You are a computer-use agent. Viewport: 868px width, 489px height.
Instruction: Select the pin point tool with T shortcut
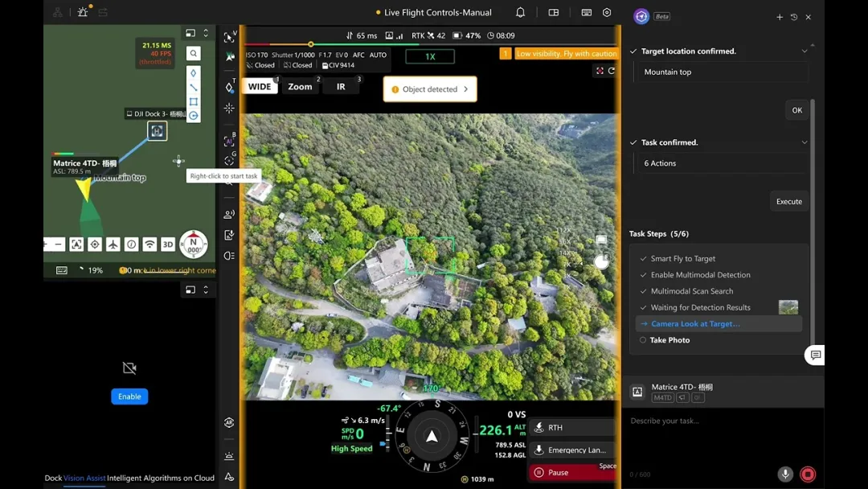[x=229, y=87]
